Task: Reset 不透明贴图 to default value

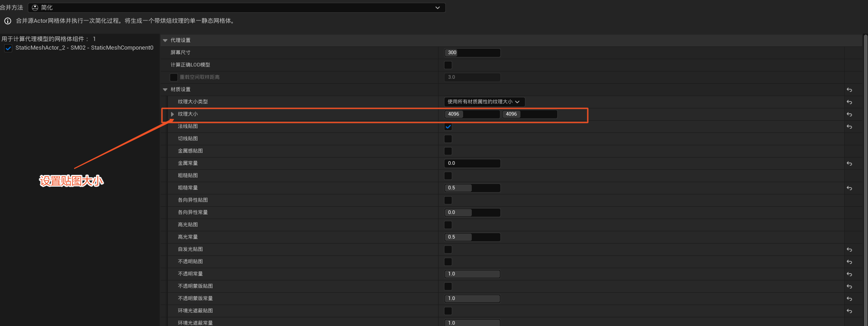Action: point(849,262)
